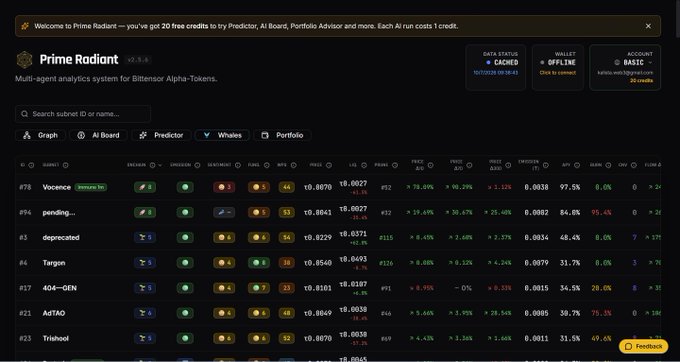Click the ID #78 cell
The width and height of the screenshot is (680, 362).
click(25, 187)
